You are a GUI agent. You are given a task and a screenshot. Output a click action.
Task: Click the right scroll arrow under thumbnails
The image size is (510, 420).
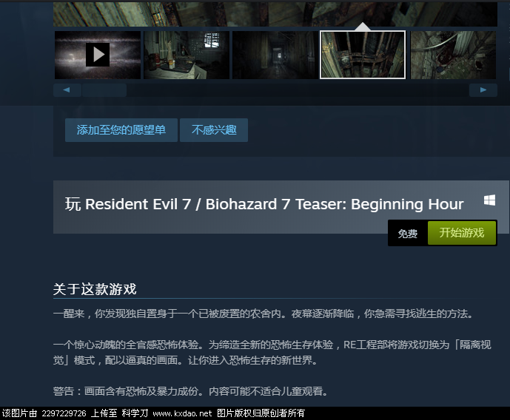[x=483, y=90]
